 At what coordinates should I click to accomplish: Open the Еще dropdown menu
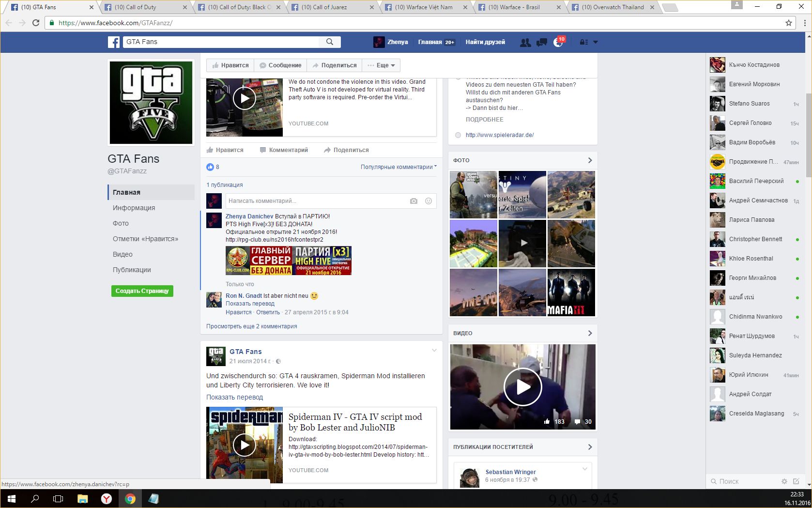[x=381, y=65]
